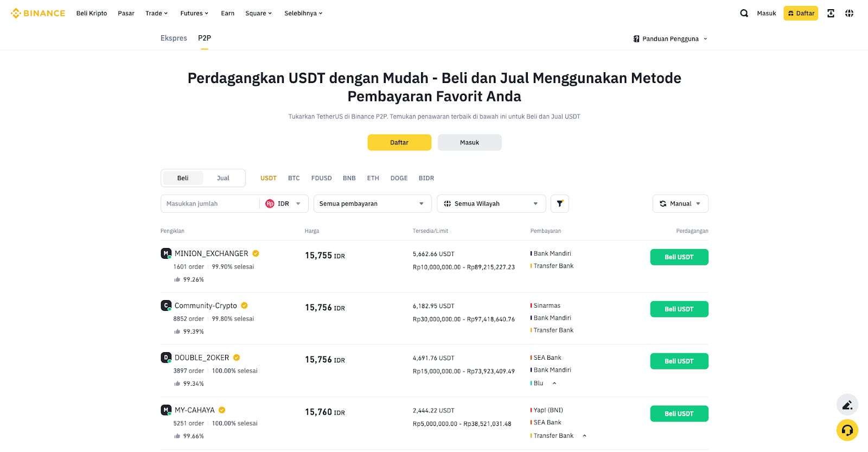Click the yellow Daftar header button
The image size is (868, 452).
click(x=801, y=13)
